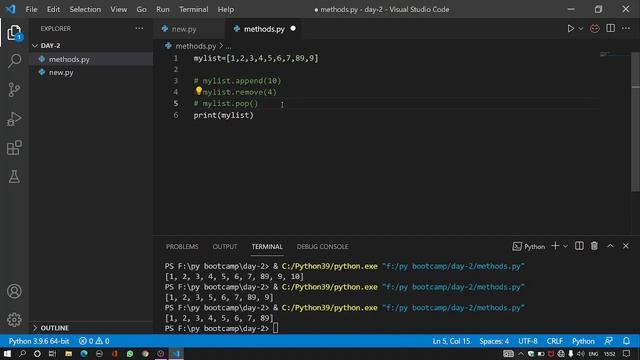
Task: Click methods.py in the breadcrumb
Action: 196,46
